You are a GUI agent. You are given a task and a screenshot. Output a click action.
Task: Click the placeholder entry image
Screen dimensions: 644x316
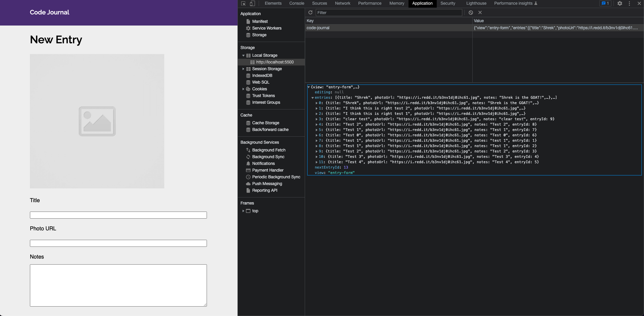tap(97, 121)
